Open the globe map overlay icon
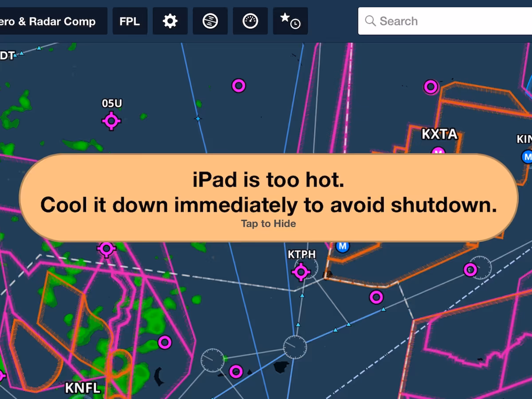The width and height of the screenshot is (532, 399). tap(210, 21)
